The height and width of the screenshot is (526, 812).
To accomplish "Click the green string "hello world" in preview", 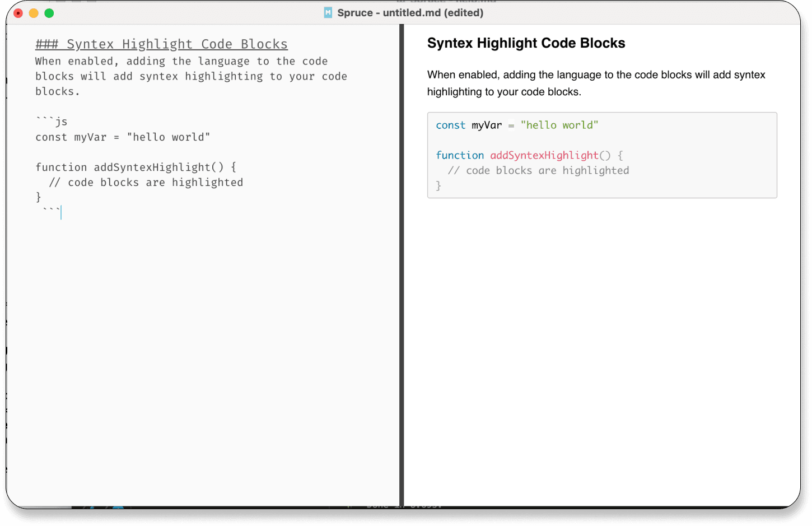I will (559, 125).
